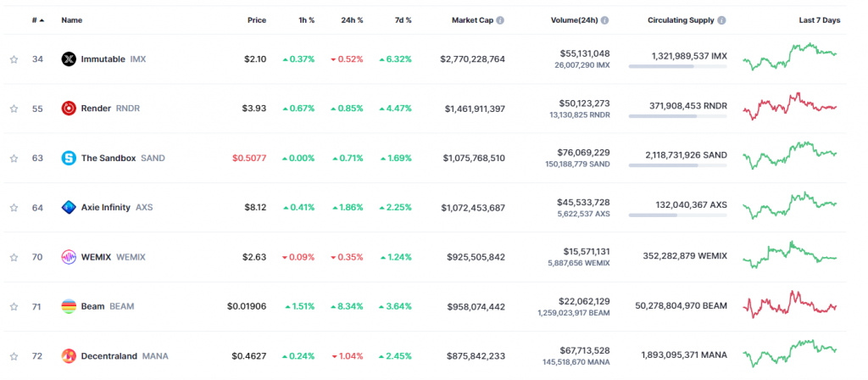Open the Render red logo icon
Screen dimensions: 868x380
(x=69, y=108)
